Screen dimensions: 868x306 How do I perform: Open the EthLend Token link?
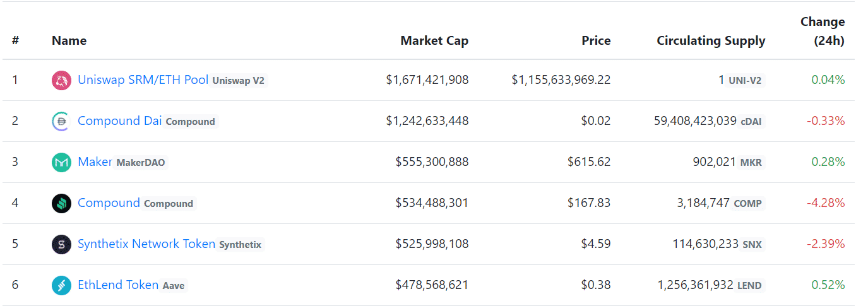click(117, 285)
